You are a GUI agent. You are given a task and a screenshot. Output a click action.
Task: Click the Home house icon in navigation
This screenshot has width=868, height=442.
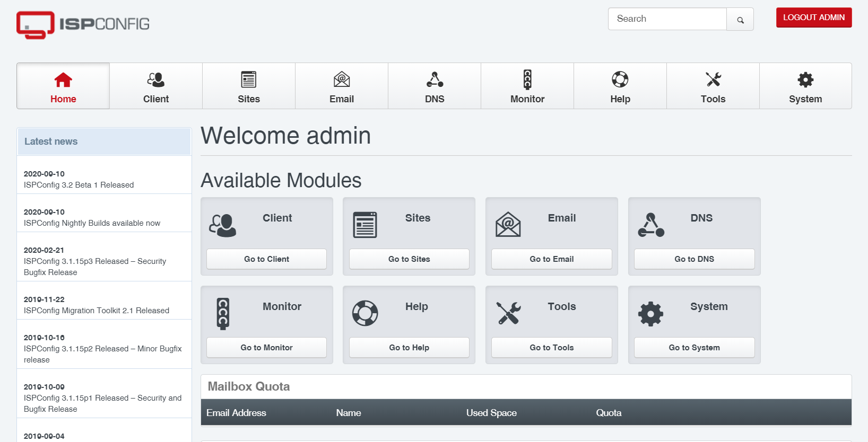(63, 80)
